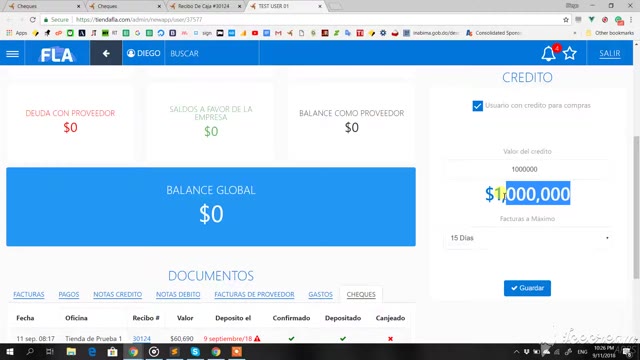Viewport: 640px width, 360px height.
Task: Click the FLA logo
Action: point(57,54)
